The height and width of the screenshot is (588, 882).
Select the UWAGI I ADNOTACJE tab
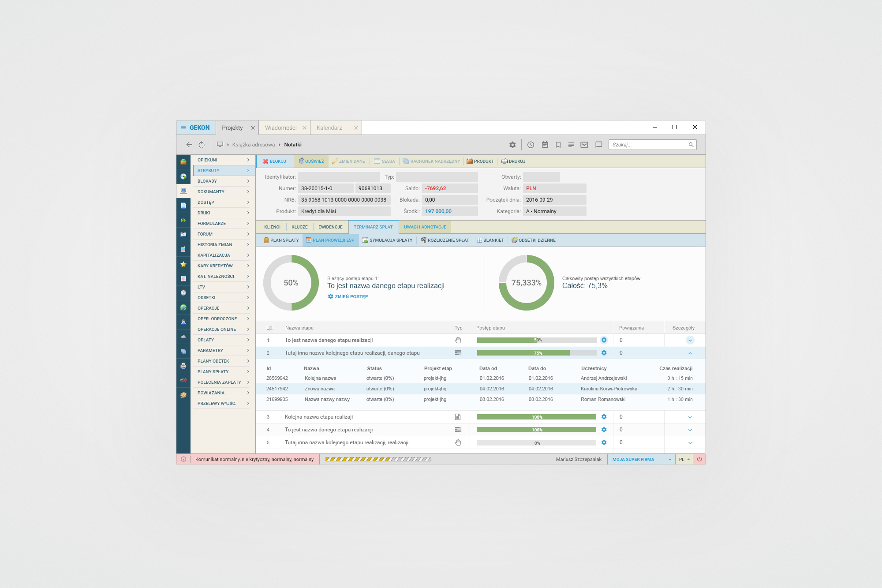(425, 227)
